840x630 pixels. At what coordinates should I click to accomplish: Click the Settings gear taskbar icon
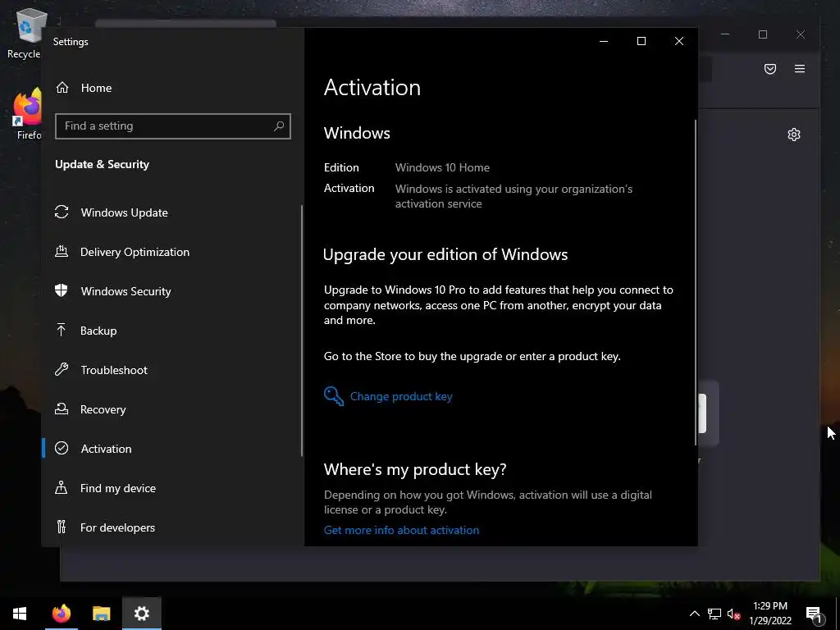(141, 614)
